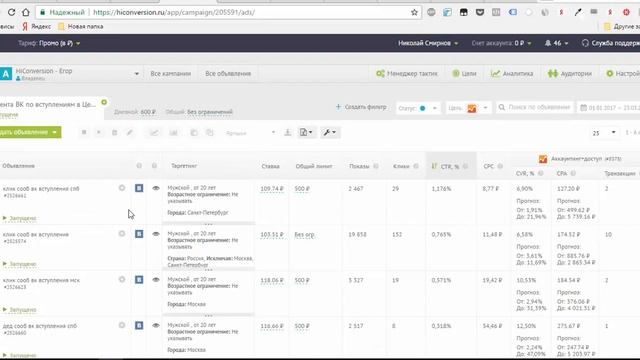Bookmark this page with the star icon

pos(414,12)
